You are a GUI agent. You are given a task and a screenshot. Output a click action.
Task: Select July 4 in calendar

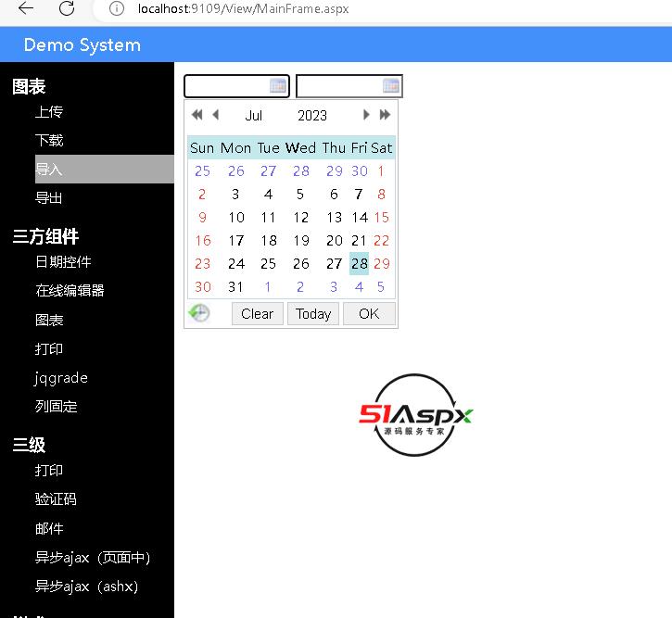pos(268,194)
